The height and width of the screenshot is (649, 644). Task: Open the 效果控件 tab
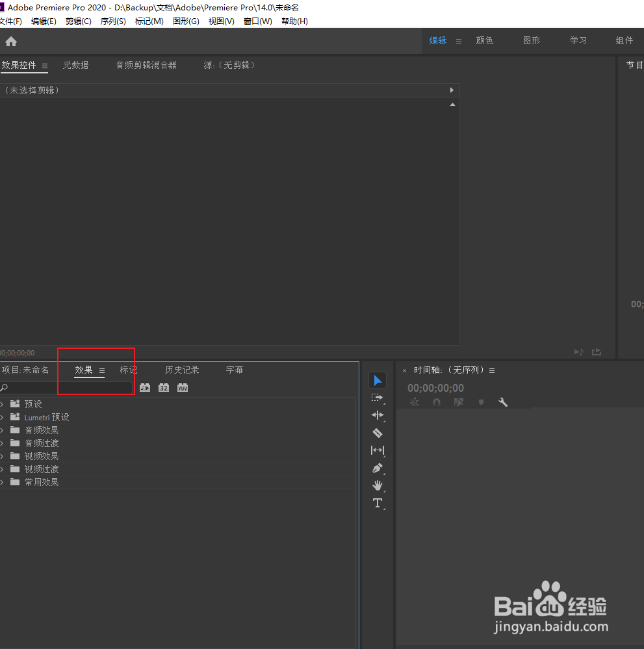(x=19, y=66)
